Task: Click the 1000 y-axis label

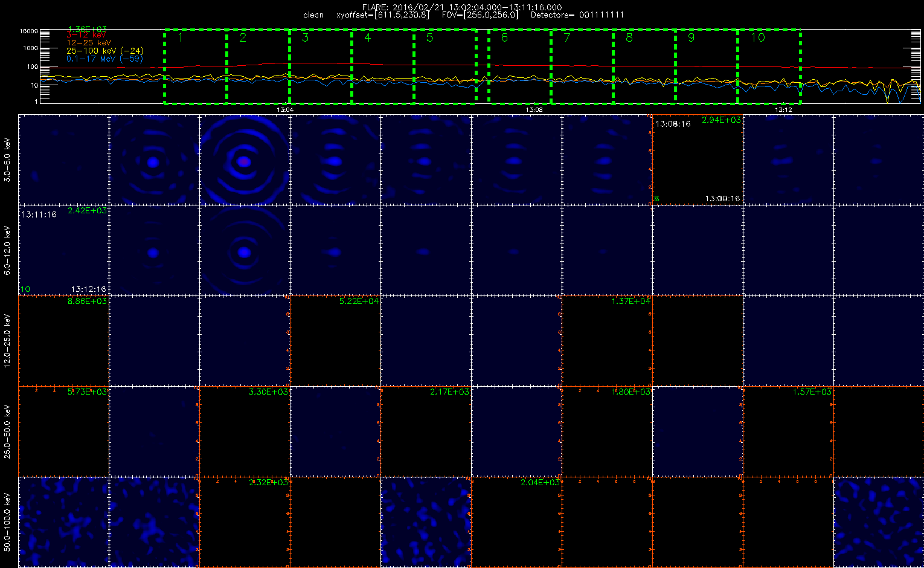Action: click(x=30, y=48)
